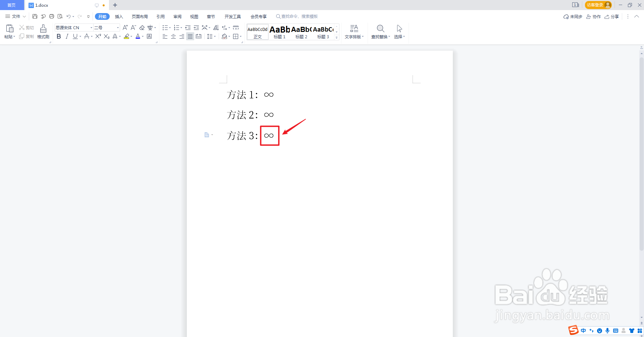Toggle strikethrough text formatting
Image resolution: width=644 pixels, height=337 pixels.
(87, 36)
